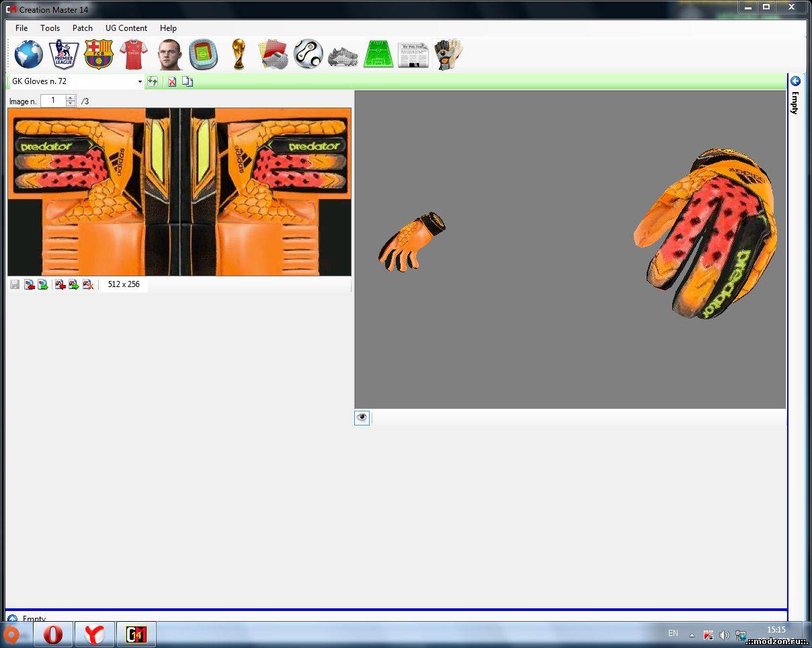Open Opera from the taskbar
This screenshot has width=812, height=648.
tap(53, 634)
